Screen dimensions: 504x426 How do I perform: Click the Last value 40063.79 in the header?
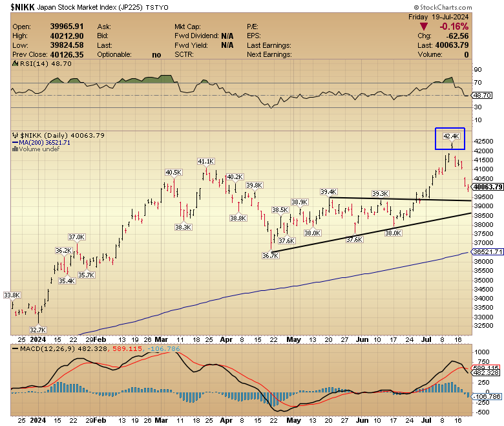pyautogui.click(x=452, y=45)
